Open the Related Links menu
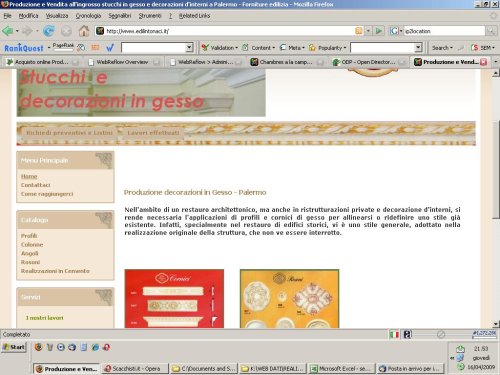Screen dimensions: 500x375 pyautogui.click(x=194, y=16)
